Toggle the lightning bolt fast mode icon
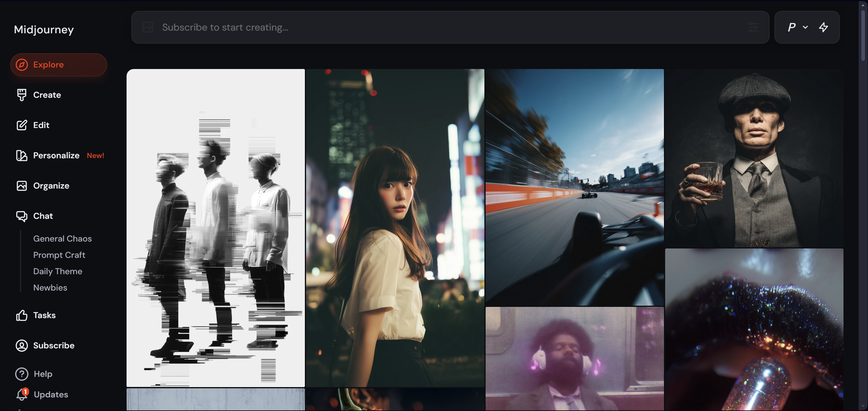 coord(823,27)
